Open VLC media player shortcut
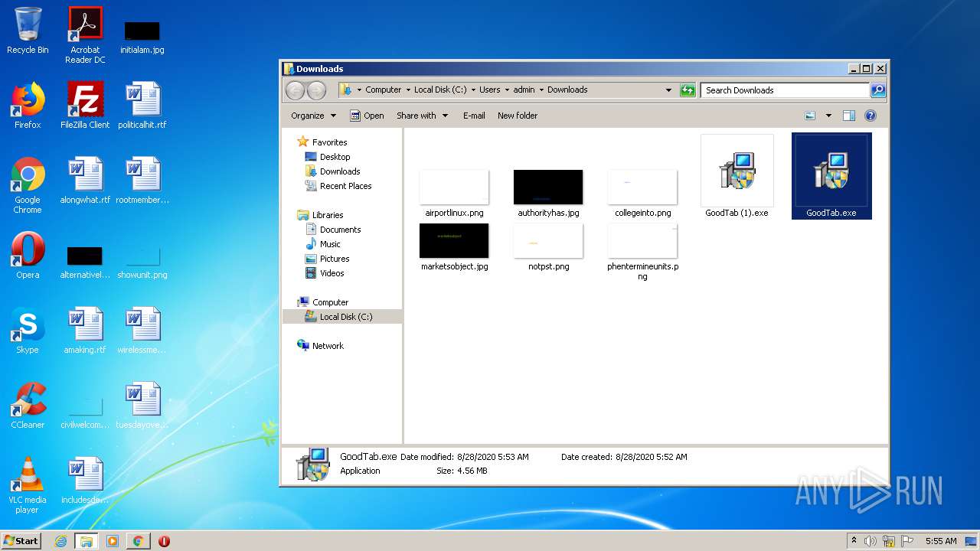980x551 pixels. (28, 485)
